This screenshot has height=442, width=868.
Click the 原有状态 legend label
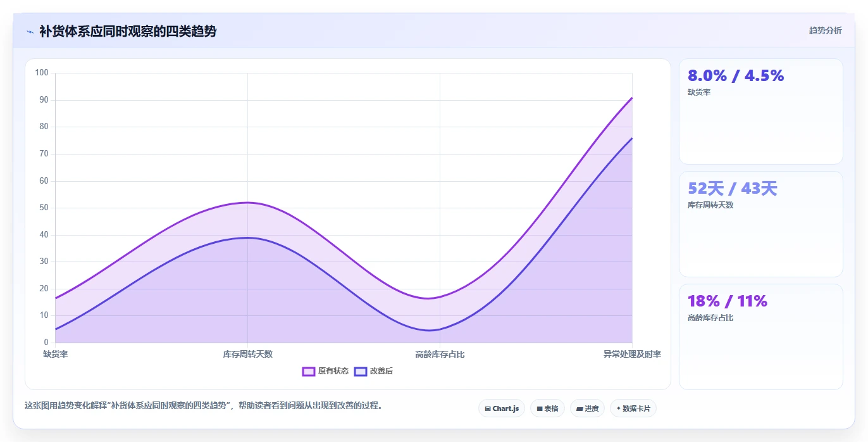pos(333,372)
